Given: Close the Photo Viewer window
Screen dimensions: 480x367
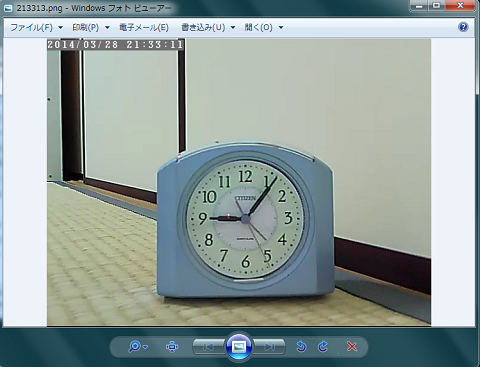Looking at the screenshot, I should point(460,6).
